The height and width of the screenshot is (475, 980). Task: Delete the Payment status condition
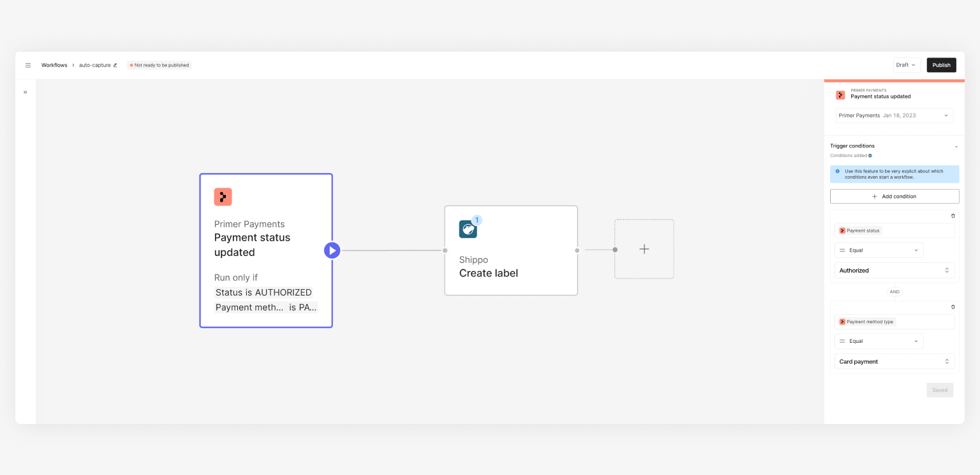click(x=953, y=216)
